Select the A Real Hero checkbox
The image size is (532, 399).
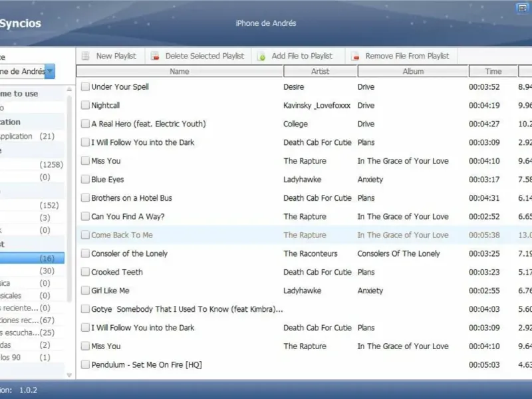85,124
